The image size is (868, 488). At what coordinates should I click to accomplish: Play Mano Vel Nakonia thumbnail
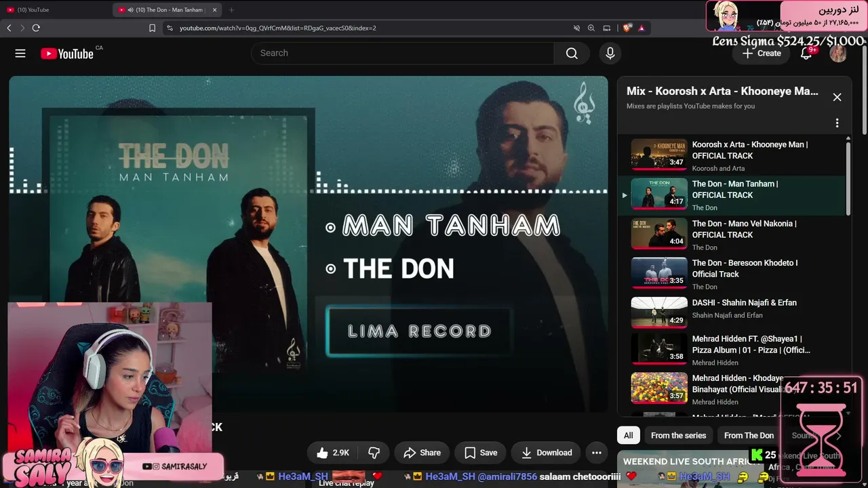point(659,233)
